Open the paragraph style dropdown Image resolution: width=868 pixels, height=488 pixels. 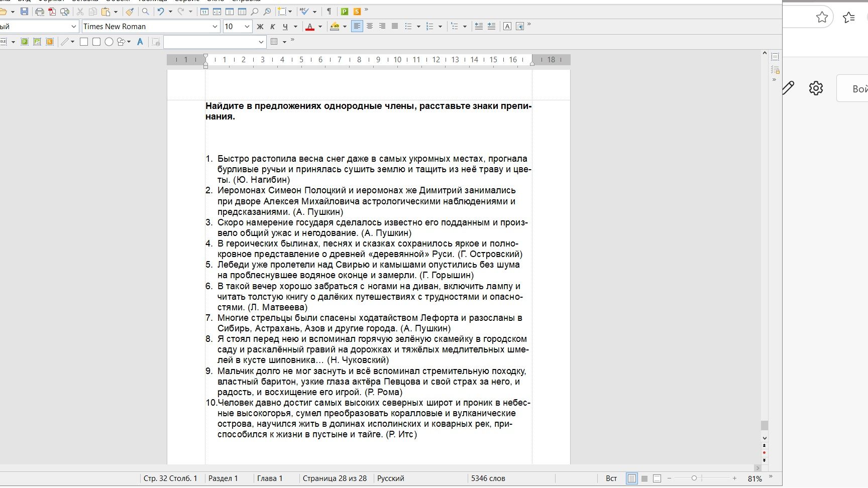[x=74, y=27]
